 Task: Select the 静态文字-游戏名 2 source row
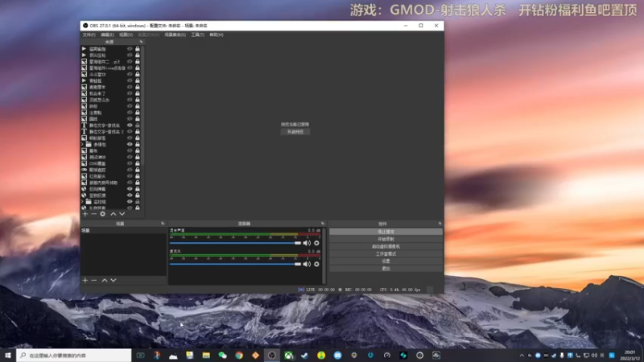coord(111,132)
